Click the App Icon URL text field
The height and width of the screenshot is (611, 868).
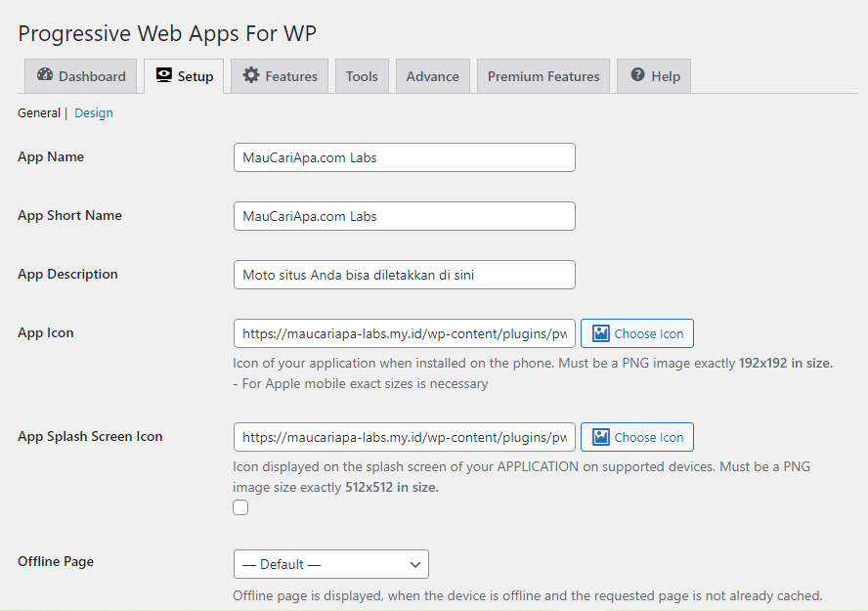(x=404, y=332)
